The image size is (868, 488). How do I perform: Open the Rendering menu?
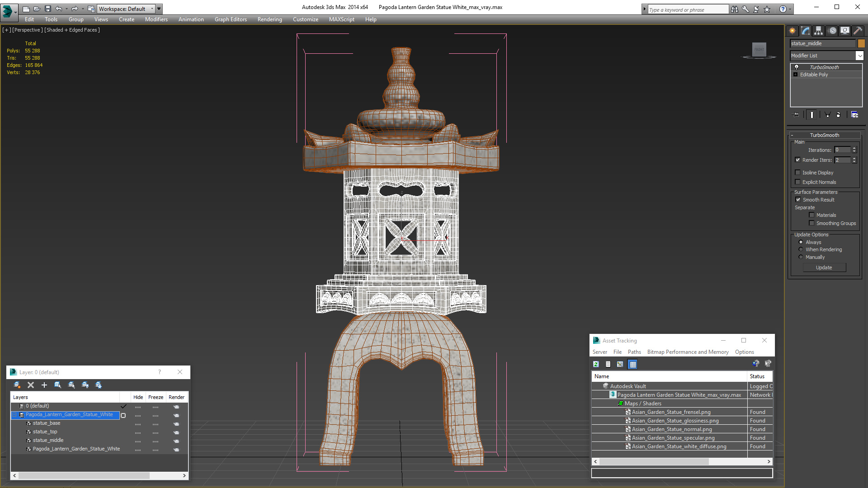point(270,19)
